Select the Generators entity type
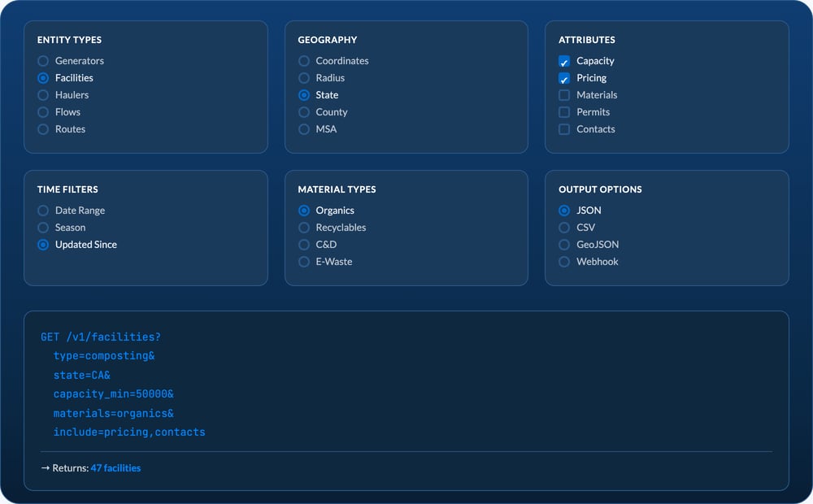Image resolution: width=813 pixels, height=504 pixels. point(43,61)
